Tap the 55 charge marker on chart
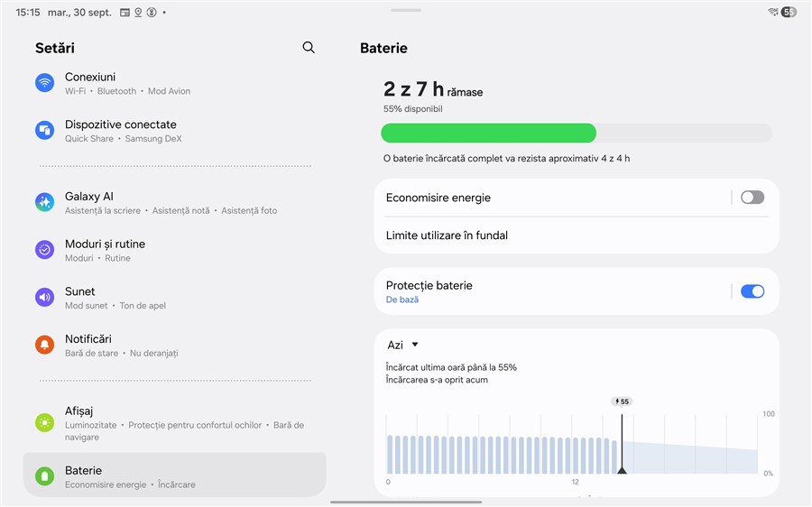The image size is (812, 507). point(622,401)
